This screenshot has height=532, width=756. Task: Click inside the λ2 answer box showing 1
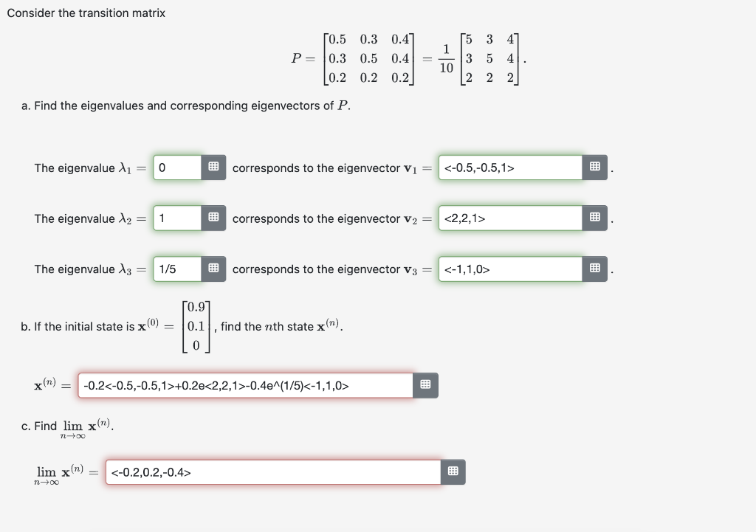tap(177, 218)
